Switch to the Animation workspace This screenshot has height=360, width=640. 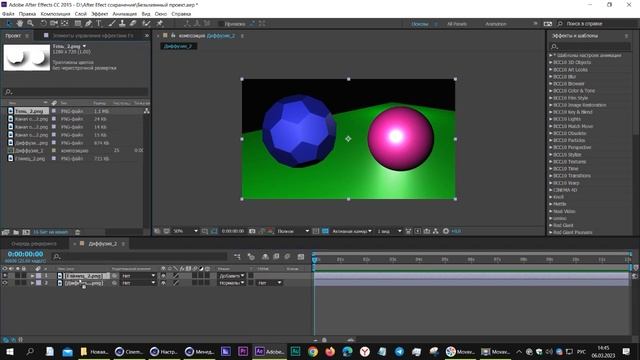tap(496, 24)
